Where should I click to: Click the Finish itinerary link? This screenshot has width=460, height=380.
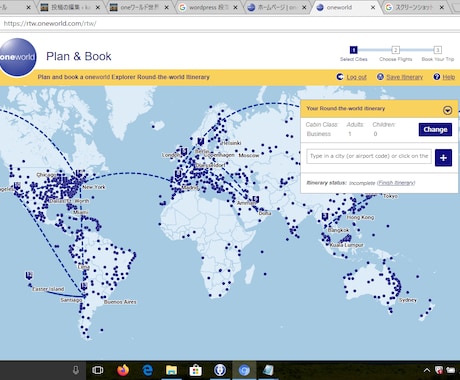click(396, 183)
